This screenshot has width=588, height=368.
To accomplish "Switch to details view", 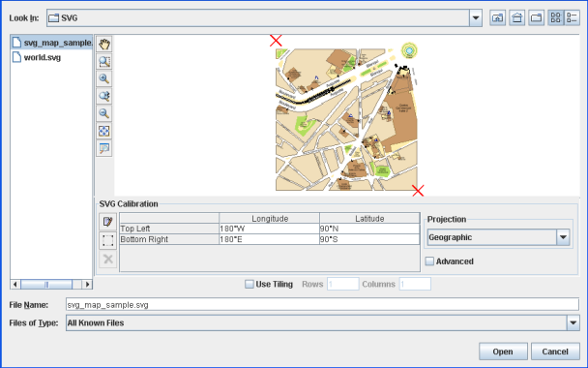I will [573, 17].
